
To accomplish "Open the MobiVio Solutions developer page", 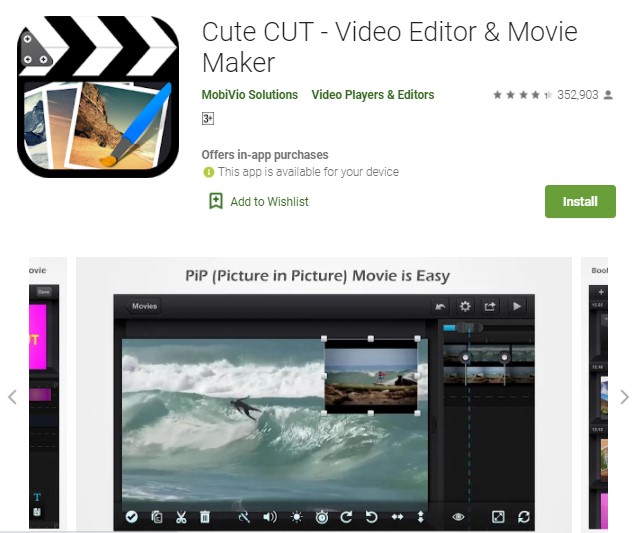I will (x=250, y=95).
